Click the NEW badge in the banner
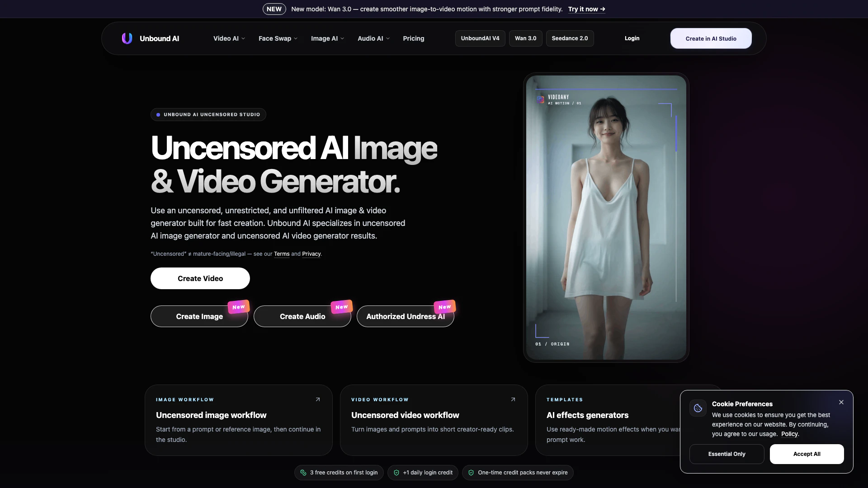The width and height of the screenshot is (868, 488). [x=274, y=9]
